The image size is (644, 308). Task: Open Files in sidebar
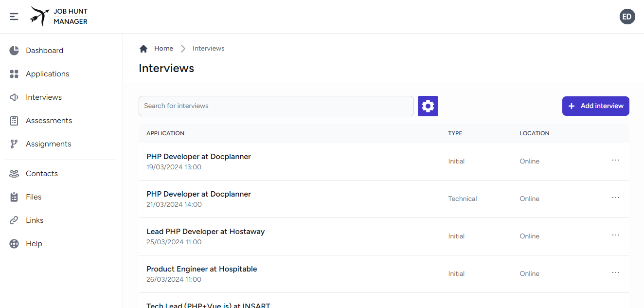click(61, 197)
